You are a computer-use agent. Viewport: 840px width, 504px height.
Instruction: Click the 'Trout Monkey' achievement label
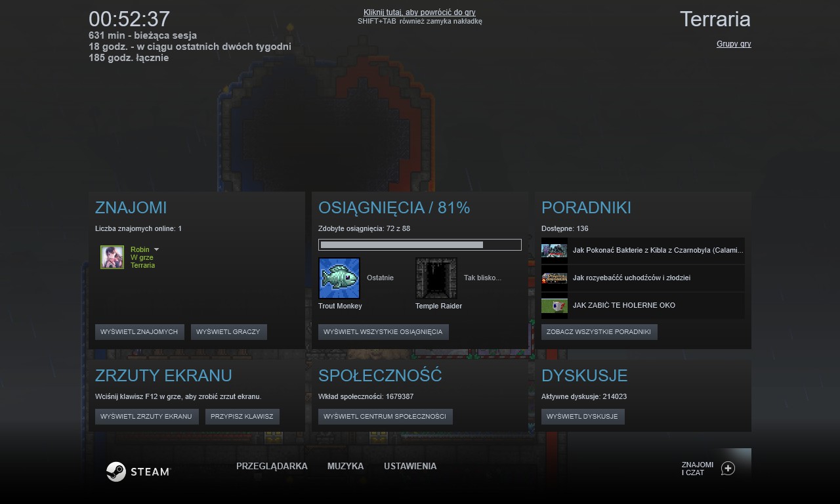tap(340, 306)
